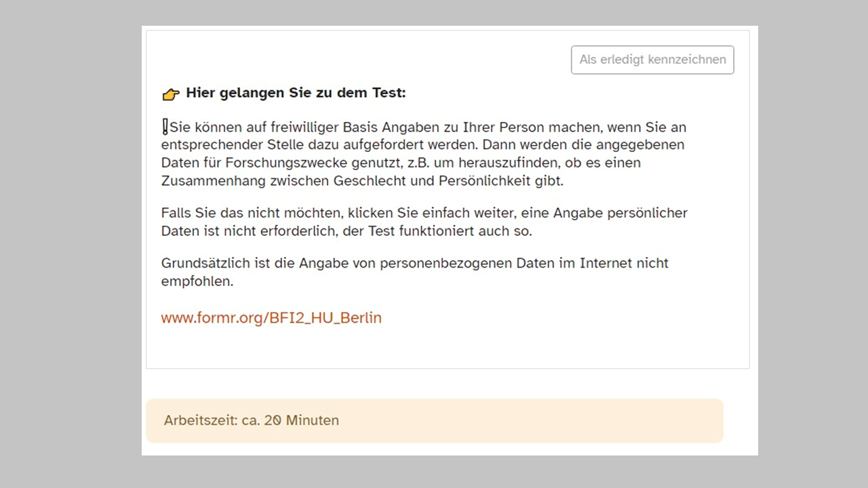Open the www.formr.org/BFI2_HU_Berlin link
Viewport: 868px width, 488px height.
271,318
